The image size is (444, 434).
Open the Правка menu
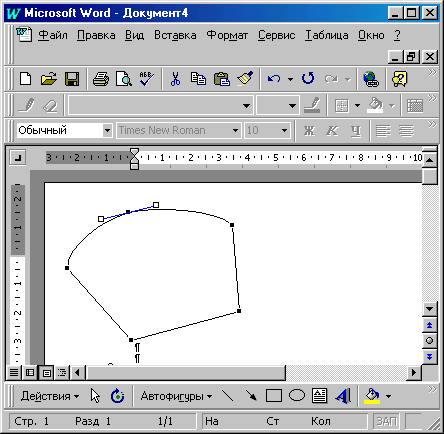96,35
